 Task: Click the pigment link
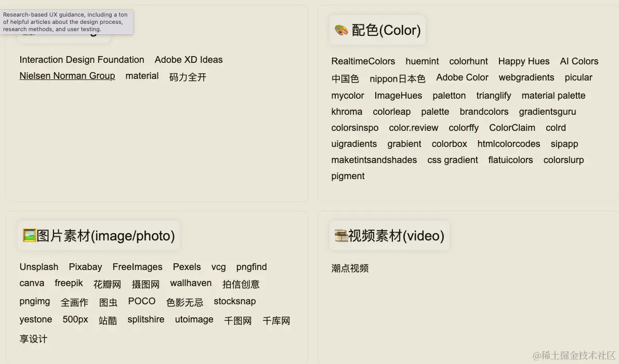(x=348, y=176)
